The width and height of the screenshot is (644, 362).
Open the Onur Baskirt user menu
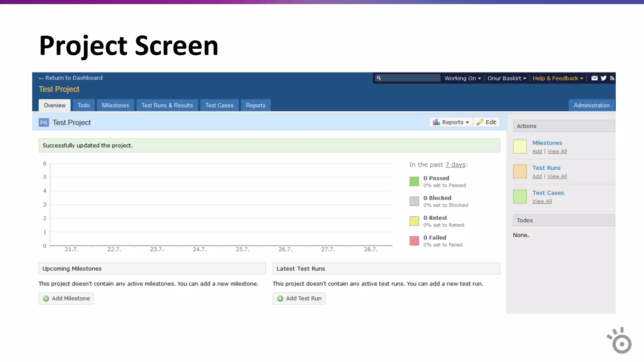point(507,78)
